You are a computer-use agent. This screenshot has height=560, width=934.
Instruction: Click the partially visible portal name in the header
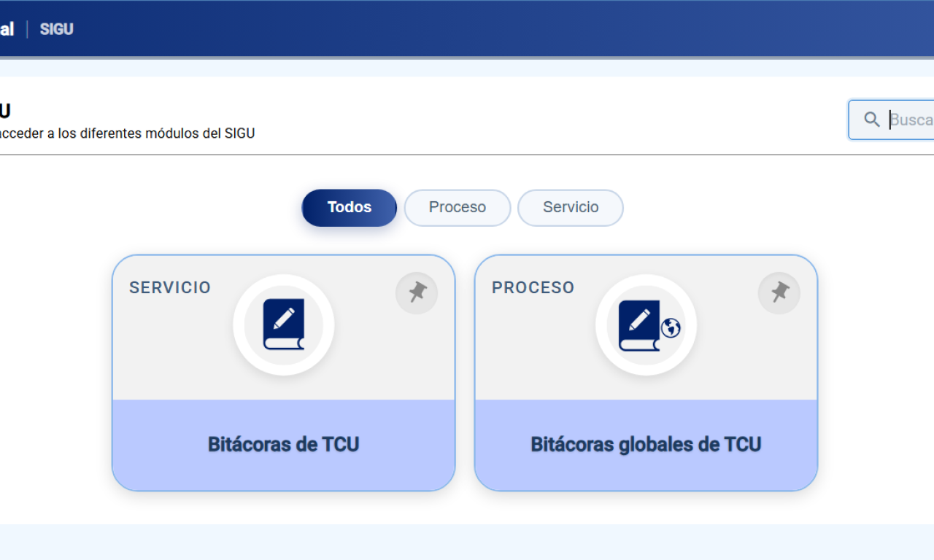tap(7, 29)
